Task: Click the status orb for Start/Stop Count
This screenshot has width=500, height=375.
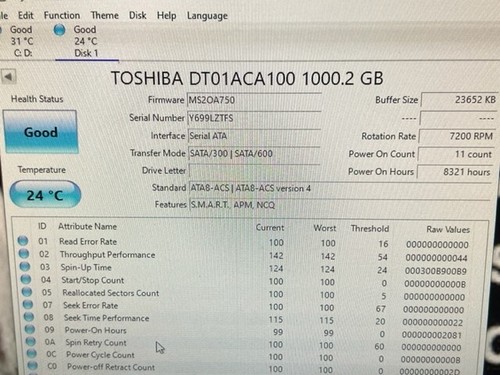Action: click(x=26, y=279)
